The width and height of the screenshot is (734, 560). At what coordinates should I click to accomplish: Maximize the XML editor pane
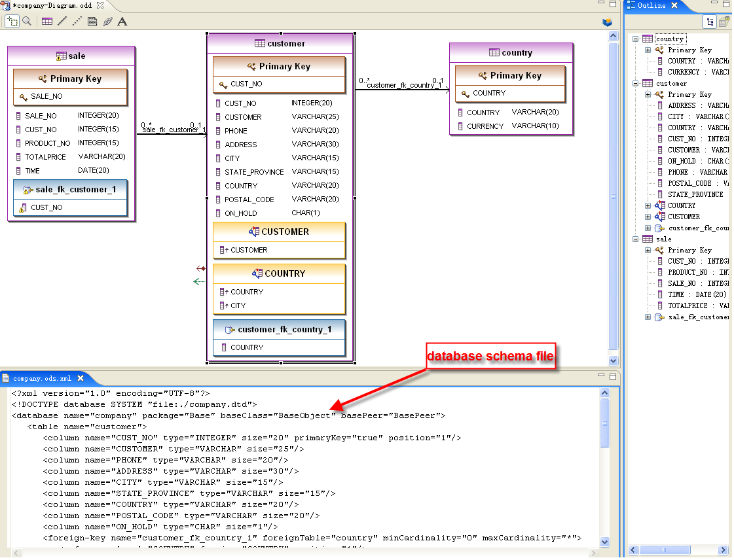(x=613, y=377)
